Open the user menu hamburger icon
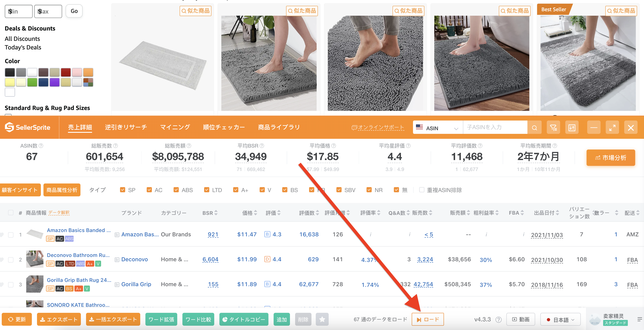The image size is (644, 330). tap(639, 319)
